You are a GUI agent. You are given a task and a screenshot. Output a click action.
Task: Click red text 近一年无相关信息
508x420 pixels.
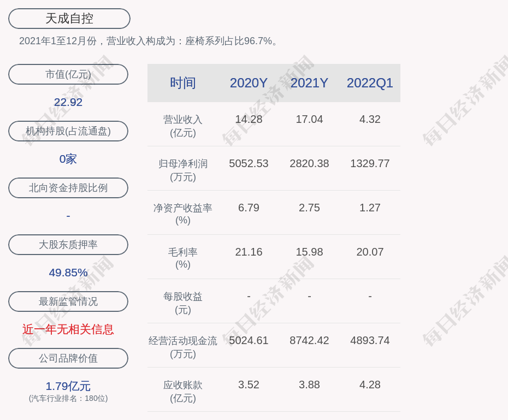pyautogui.click(x=68, y=329)
